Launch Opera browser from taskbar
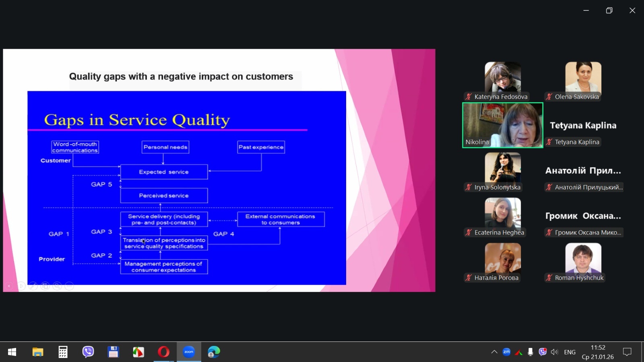Screen dimensions: 644x362 click(x=163, y=352)
